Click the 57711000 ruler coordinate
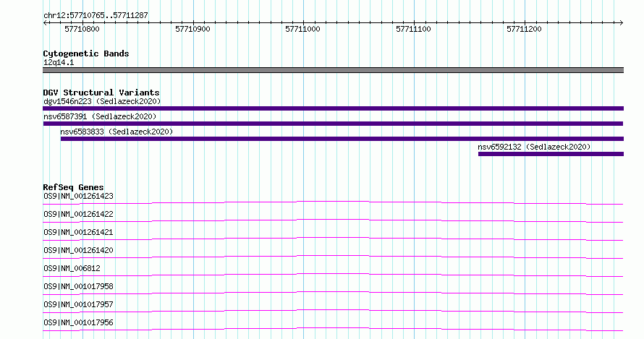The image size is (644, 339). (302, 29)
